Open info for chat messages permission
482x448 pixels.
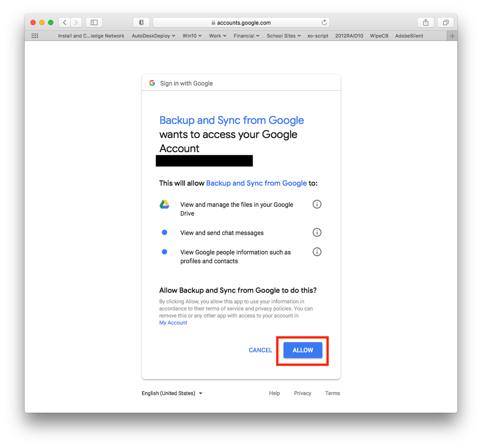point(317,232)
